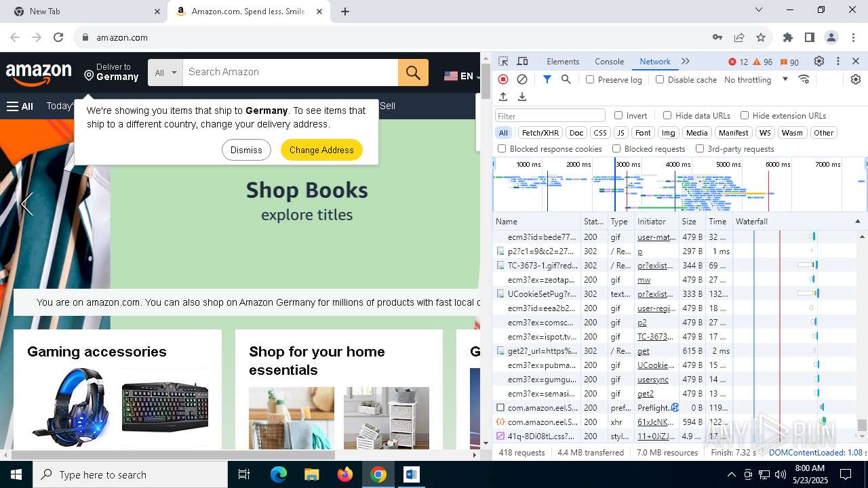The width and height of the screenshot is (868, 488).
Task: Click the inspect element picker icon
Action: tap(502, 61)
